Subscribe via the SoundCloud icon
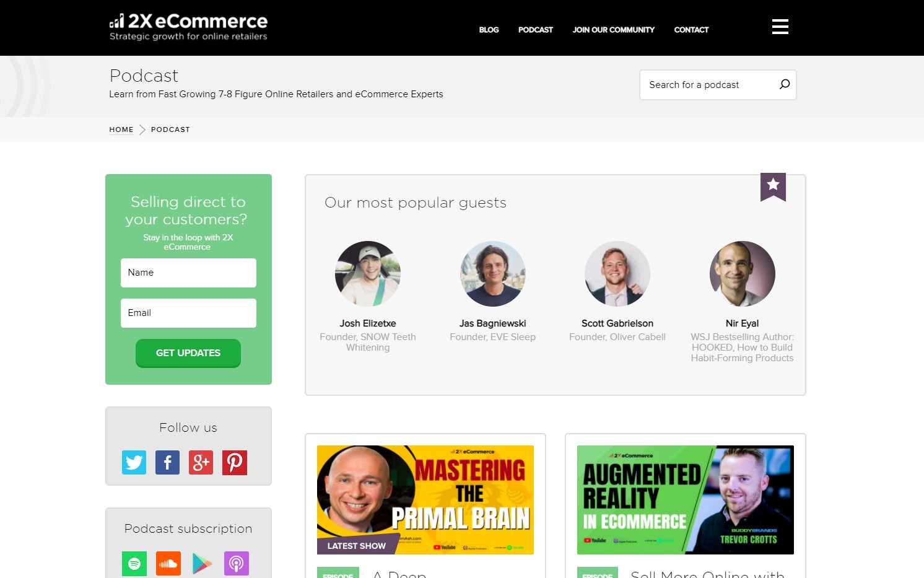 point(168,563)
